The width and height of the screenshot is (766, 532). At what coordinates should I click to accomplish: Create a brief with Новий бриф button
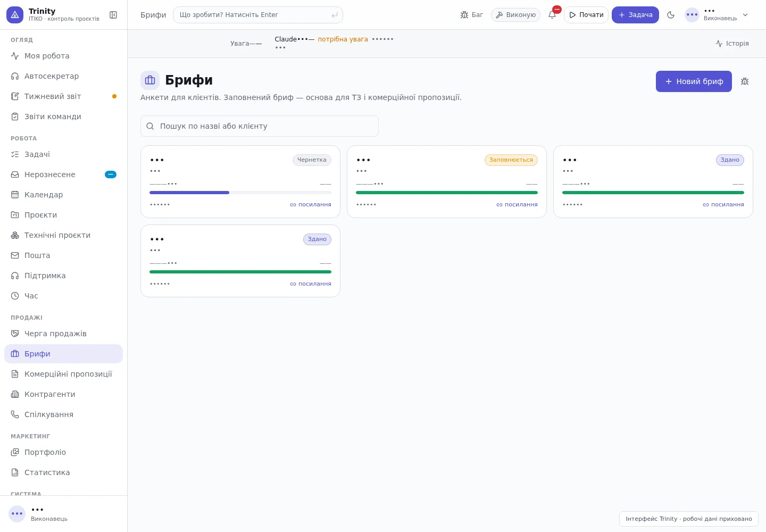point(694,81)
